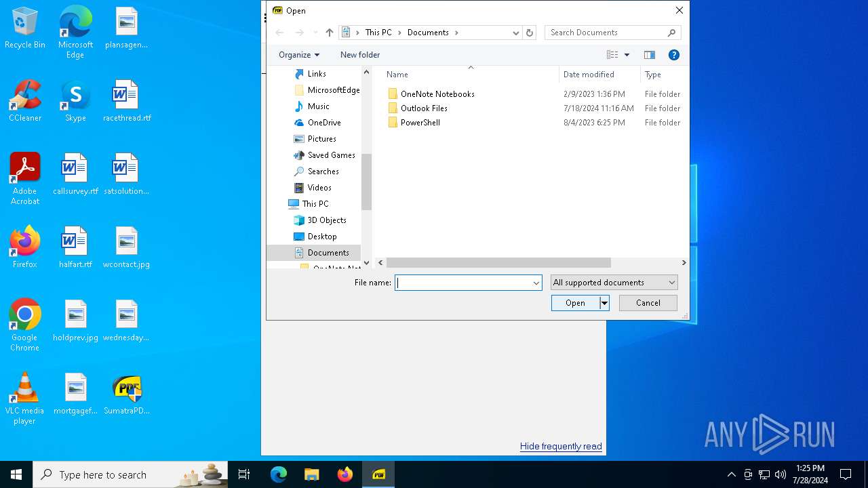This screenshot has width=868, height=488.
Task: Open the Recycle Bin desktop icon
Action: [x=25, y=28]
